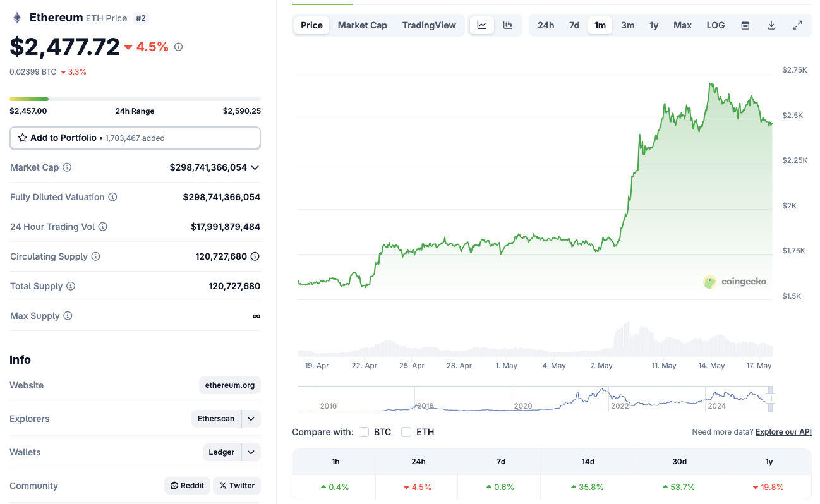This screenshot has width=820, height=504.
Task: Click the $2,477.72 price text
Action: click(x=64, y=47)
